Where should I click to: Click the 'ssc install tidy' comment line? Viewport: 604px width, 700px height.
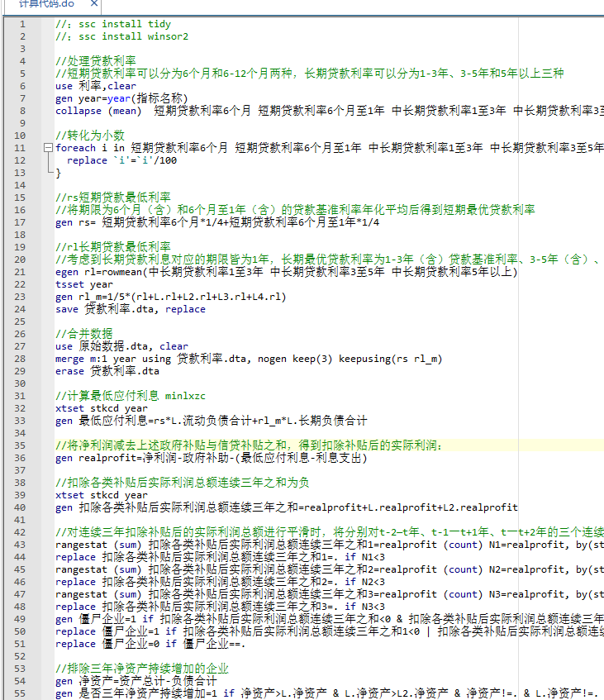click(x=113, y=24)
